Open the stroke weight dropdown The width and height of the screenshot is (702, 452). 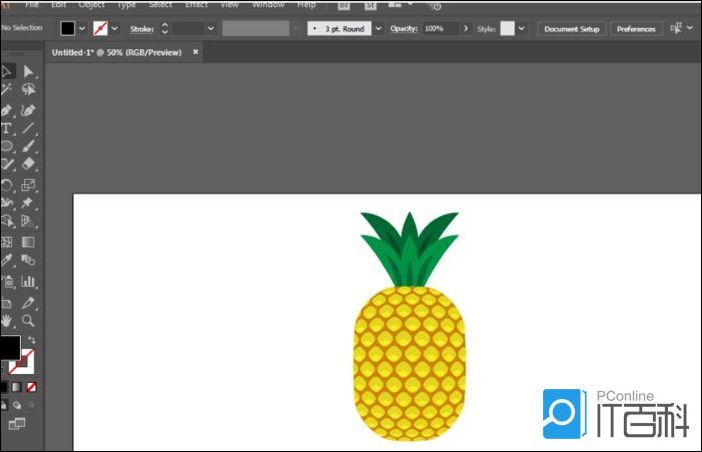coord(211,29)
